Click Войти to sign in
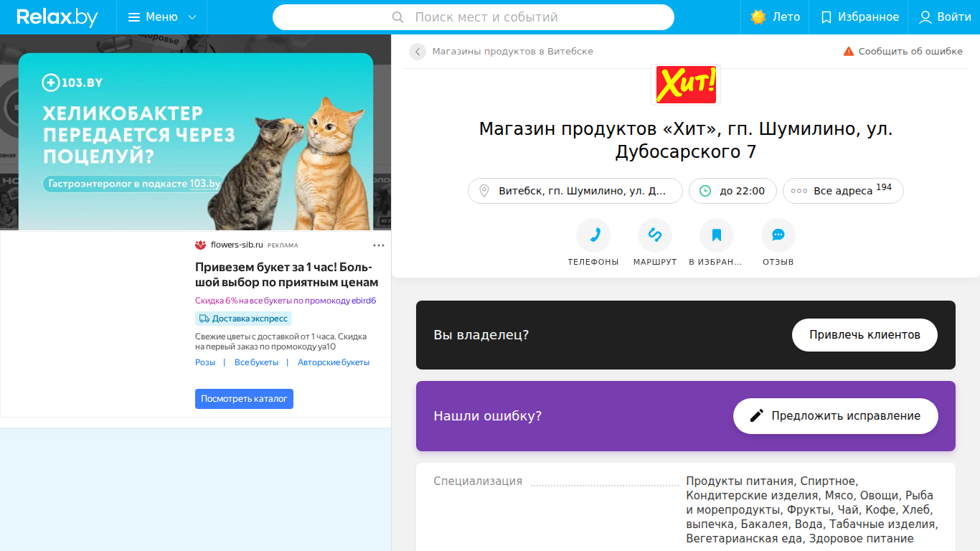This screenshot has height=551, width=980. pyautogui.click(x=945, y=17)
